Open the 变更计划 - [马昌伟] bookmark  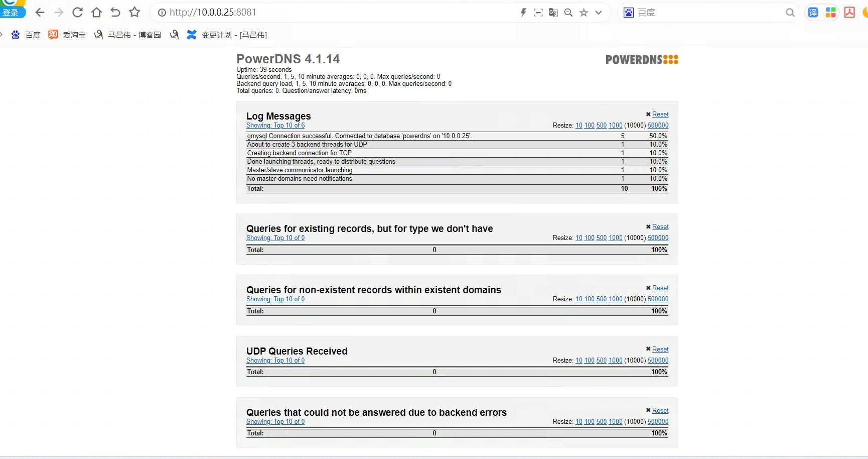[x=227, y=35]
